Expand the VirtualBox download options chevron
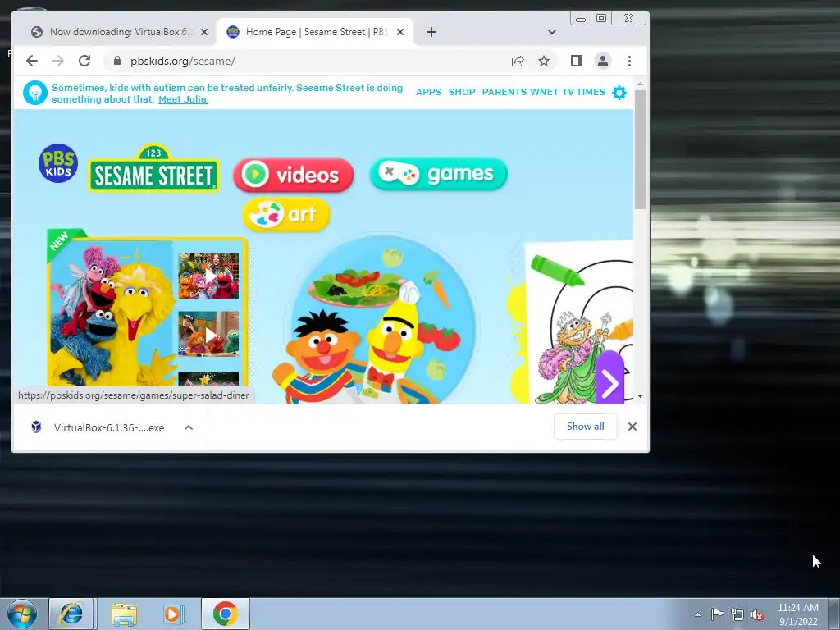This screenshot has height=630, width=840. tap(189, 427)
